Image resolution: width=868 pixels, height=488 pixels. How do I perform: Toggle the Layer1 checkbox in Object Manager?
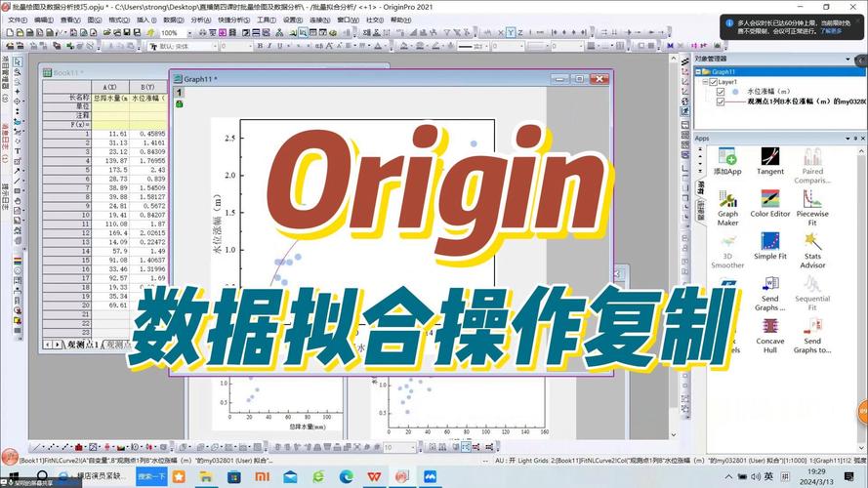(713, 82)
